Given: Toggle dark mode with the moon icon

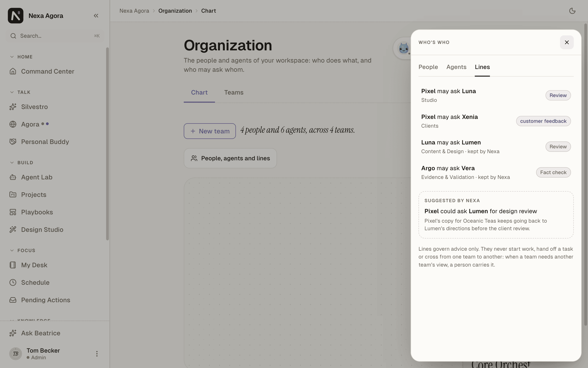Looking at the screenshot, I should tap(572, 11).
